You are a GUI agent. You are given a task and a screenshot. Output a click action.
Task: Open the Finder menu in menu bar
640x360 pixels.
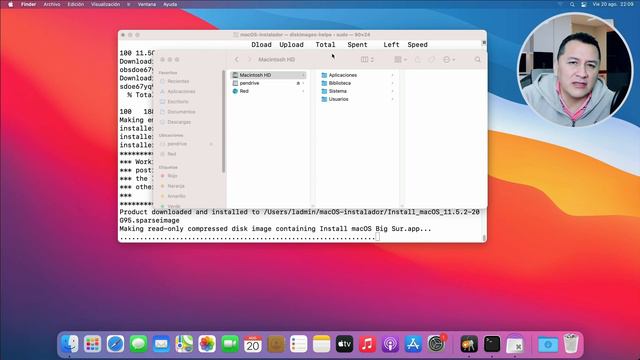click(29, 4)
